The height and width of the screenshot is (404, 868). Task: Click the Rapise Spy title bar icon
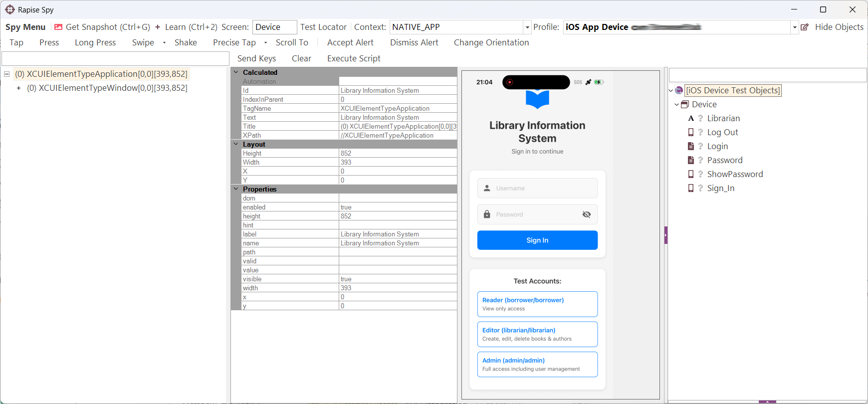pos(10,9)
